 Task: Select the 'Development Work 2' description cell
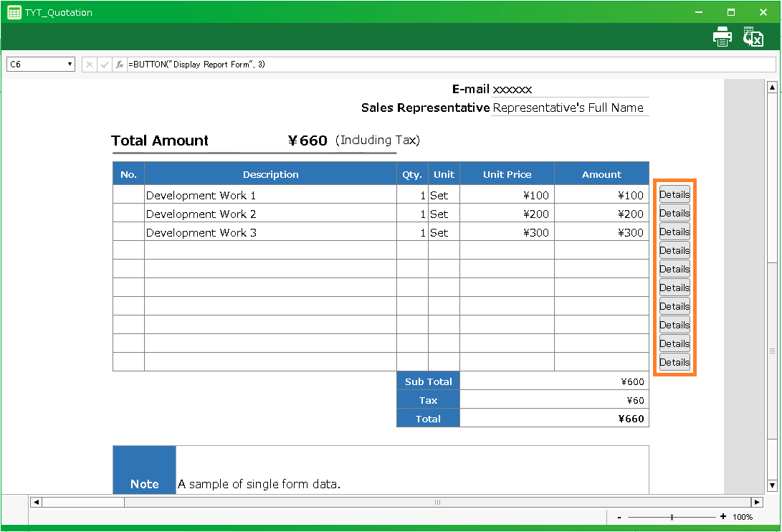pos(270,214)
